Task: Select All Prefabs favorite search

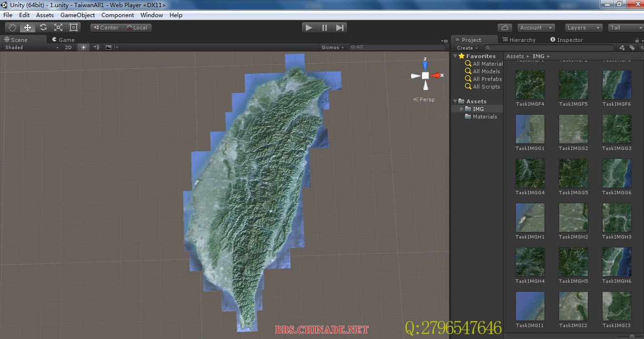Action: (x=483, y=79)
